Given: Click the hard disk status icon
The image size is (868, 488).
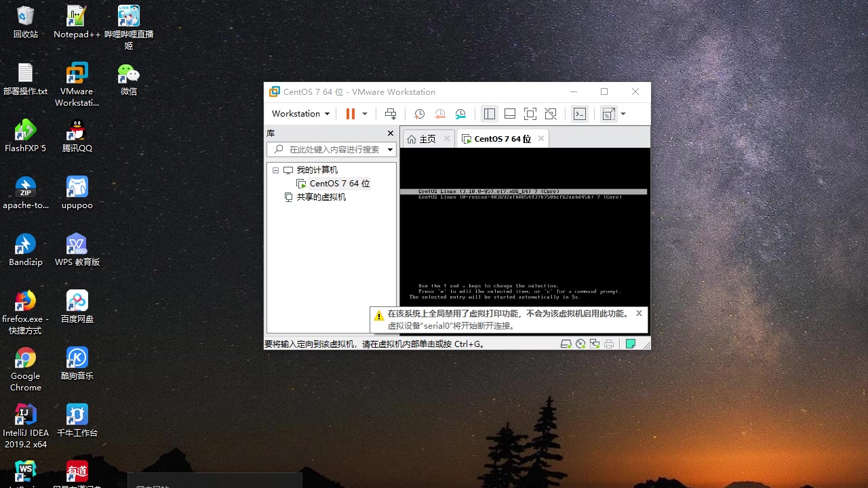Looking at the screenshot, I should pyautogui.click(x=566, y=344).
